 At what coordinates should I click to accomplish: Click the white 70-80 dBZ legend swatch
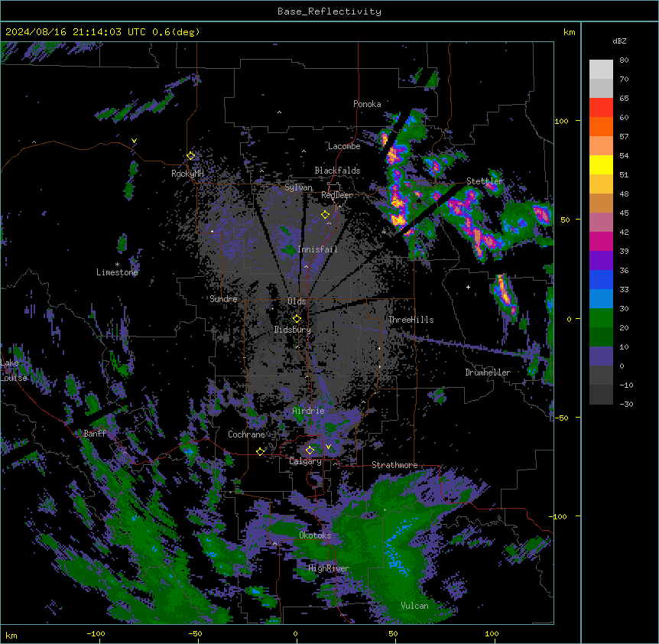pos(601,70)
